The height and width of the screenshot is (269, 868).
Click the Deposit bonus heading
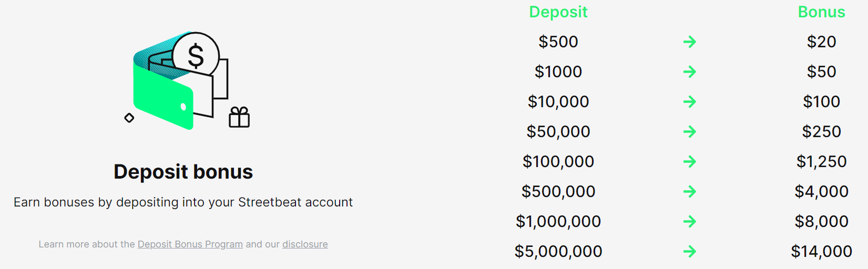click(x=183, y=172)
